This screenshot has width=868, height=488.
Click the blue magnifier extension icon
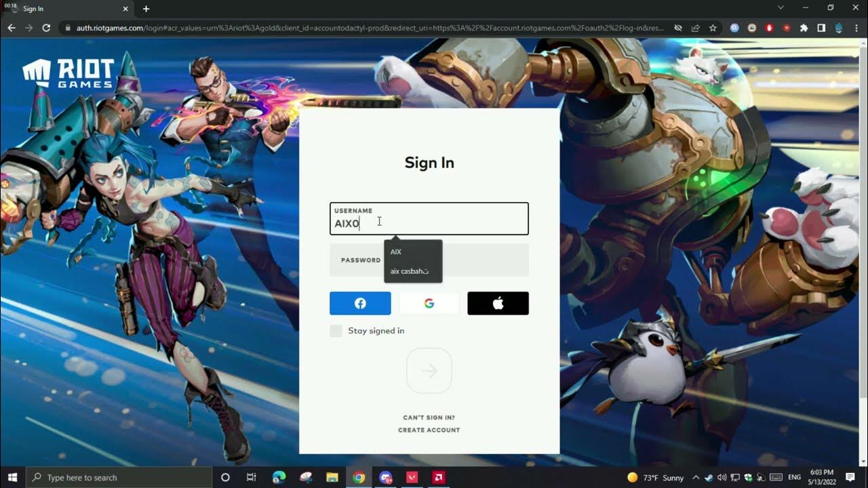click(734, 28)
